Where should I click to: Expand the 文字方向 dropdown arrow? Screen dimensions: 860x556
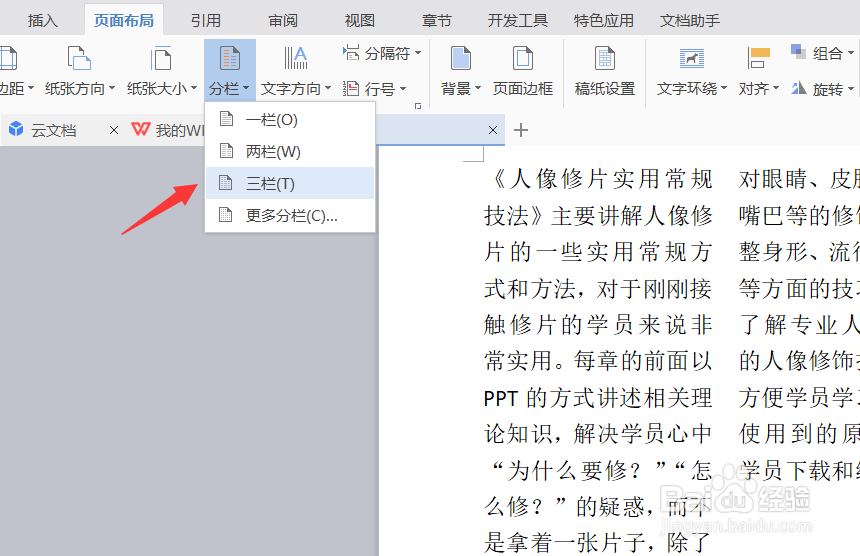point(328,88)
